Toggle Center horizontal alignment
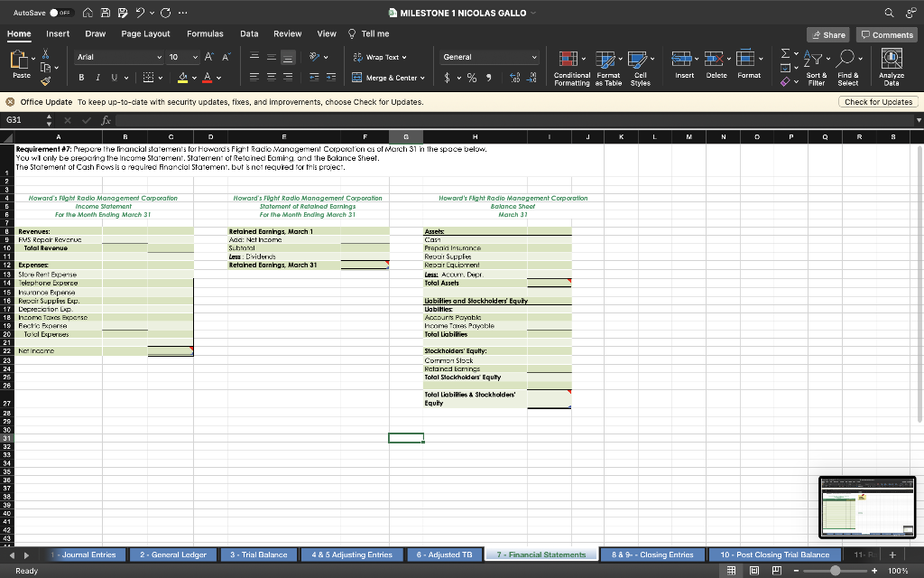 coord(271,77)
